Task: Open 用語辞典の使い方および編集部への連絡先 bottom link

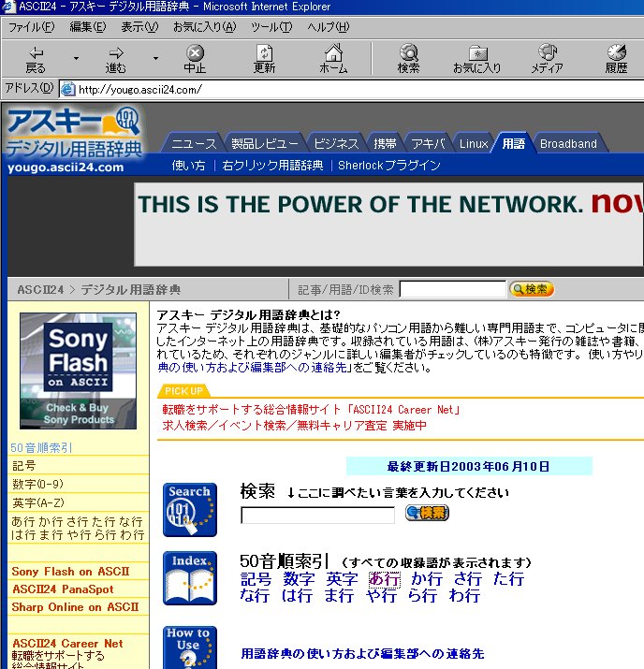Action: click(x=362, y=654)
